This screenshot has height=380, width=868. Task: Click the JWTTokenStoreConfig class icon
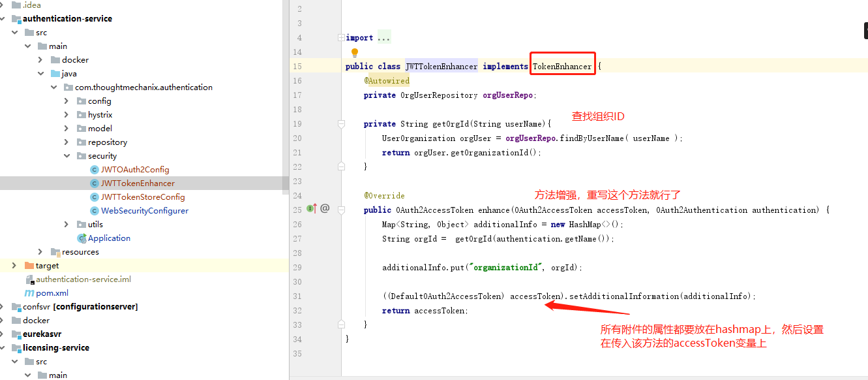pyautogui.click(x=95, y=197)
